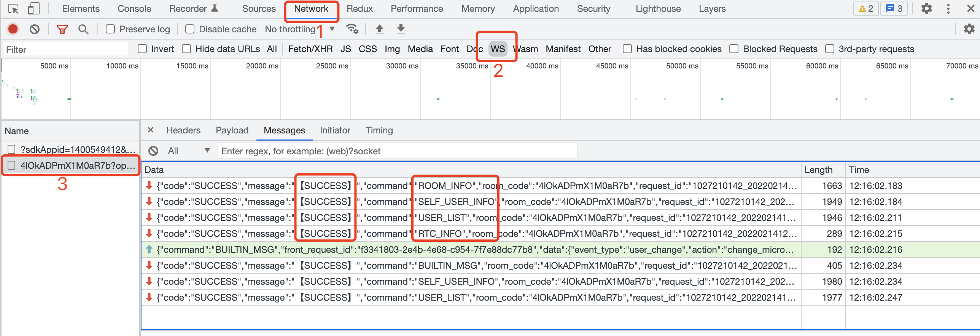The height and width of the screenshot is (336, 980).
Task: Toggle the device toolbar icon
Action: pyautogui.click(x=34, y=9)
